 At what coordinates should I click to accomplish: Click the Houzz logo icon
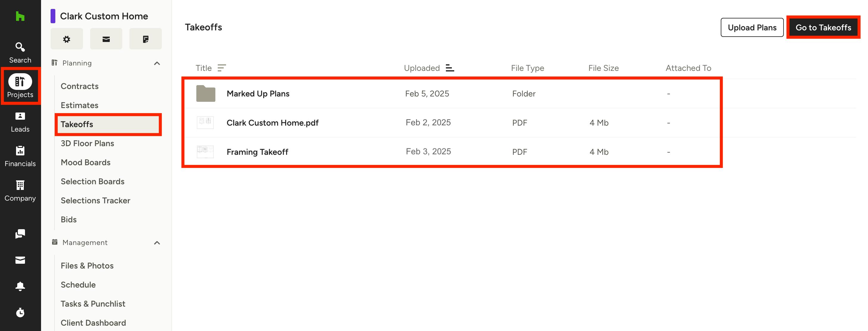(x=20, y=16)
